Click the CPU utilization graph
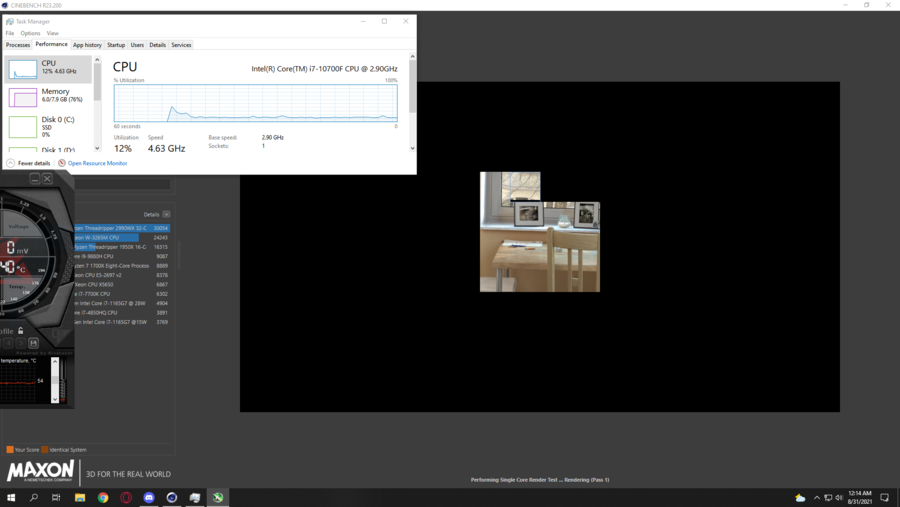Viewport: 900px width, 507px height. point(255,103)
